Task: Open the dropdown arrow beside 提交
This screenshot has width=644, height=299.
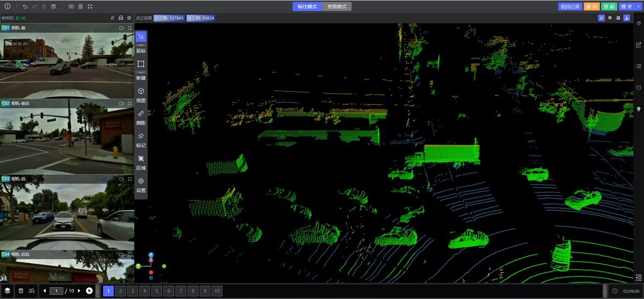Action: click(x=637, y=6)
